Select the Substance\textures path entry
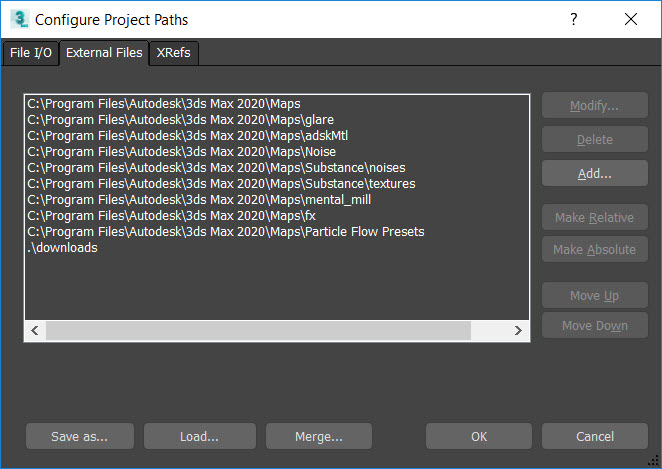Image resolution: width=662 pixels, height=469 pixels. click(221, 183)
